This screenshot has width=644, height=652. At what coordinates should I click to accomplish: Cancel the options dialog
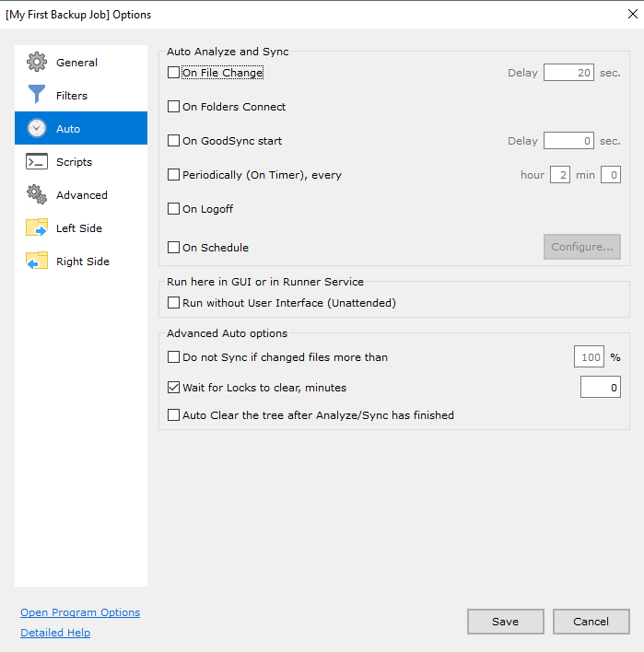(591, 622)
